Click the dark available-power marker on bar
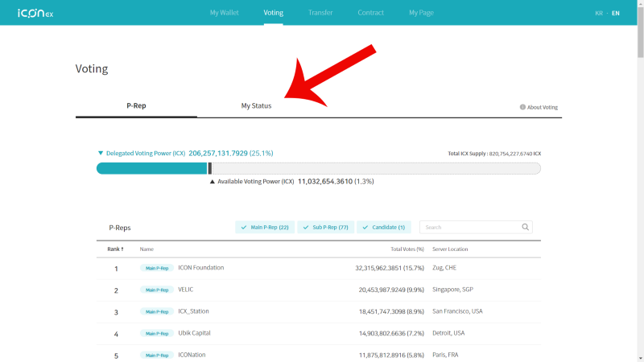The width and height of the screenshot is (644, 362). [x=210, y=168]
